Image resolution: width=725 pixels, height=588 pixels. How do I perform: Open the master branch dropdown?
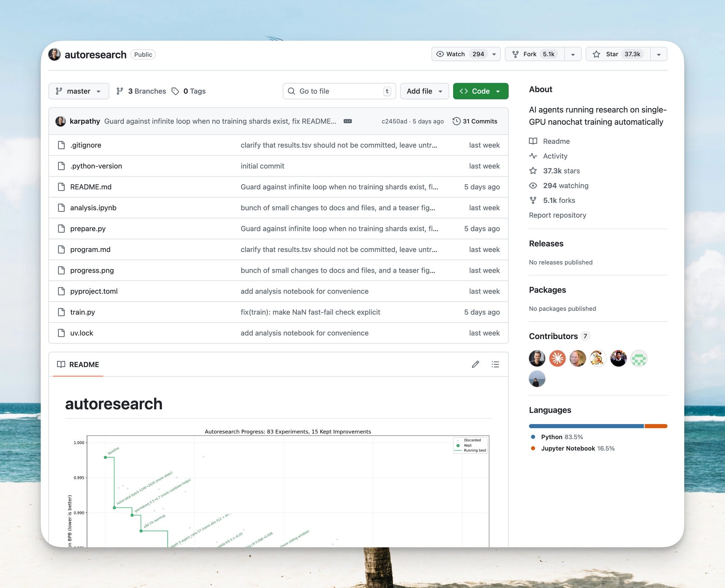79,91
